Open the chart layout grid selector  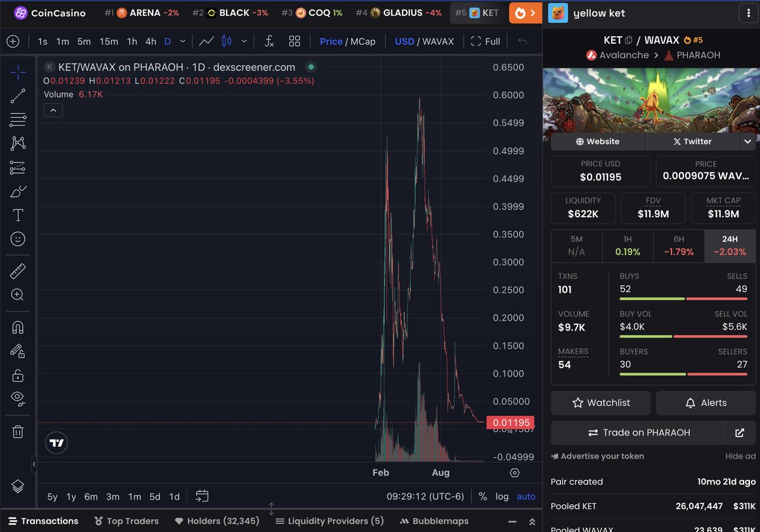coord(294,41)
